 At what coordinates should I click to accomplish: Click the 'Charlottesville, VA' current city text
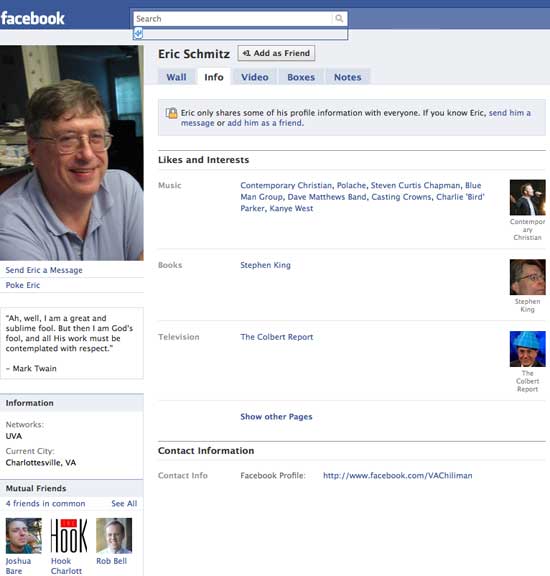41,462
